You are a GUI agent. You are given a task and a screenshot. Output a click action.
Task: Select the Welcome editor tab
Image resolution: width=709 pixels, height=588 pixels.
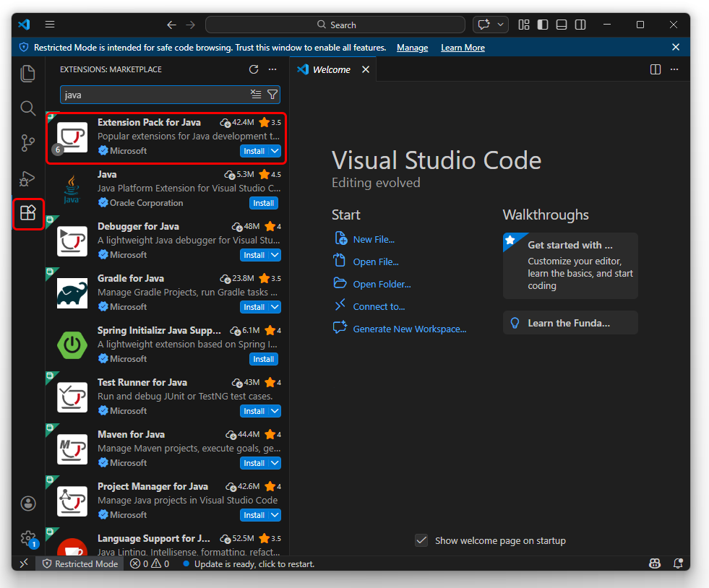(331, 69)
